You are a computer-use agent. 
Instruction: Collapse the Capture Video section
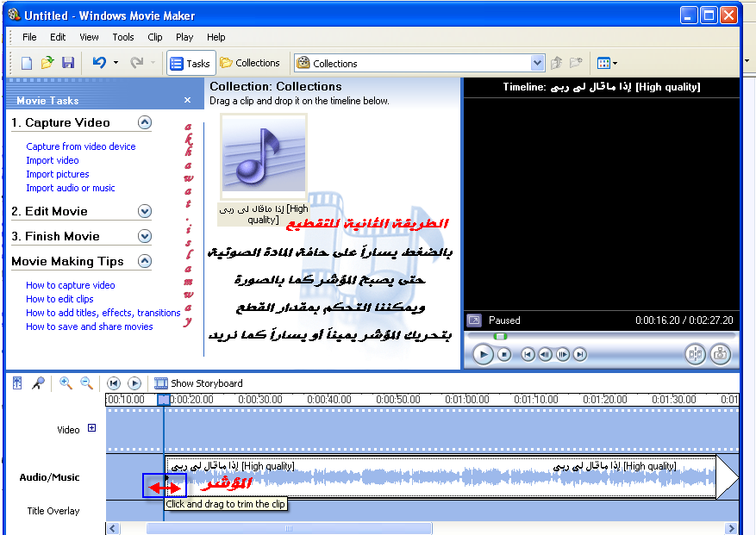(x=145, y=122)
